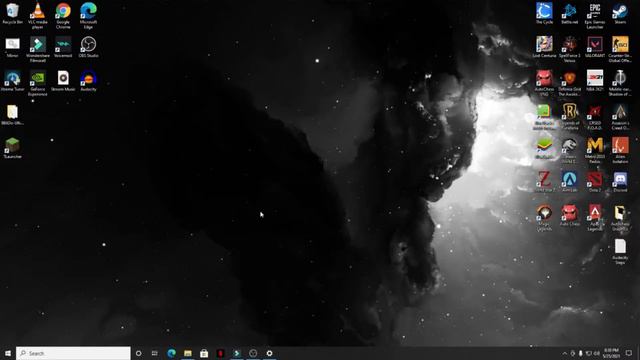Click the taskbar Search box
The height and width of the screenshot is (360, 640).
pyautogui.click(x=73, y=353)
